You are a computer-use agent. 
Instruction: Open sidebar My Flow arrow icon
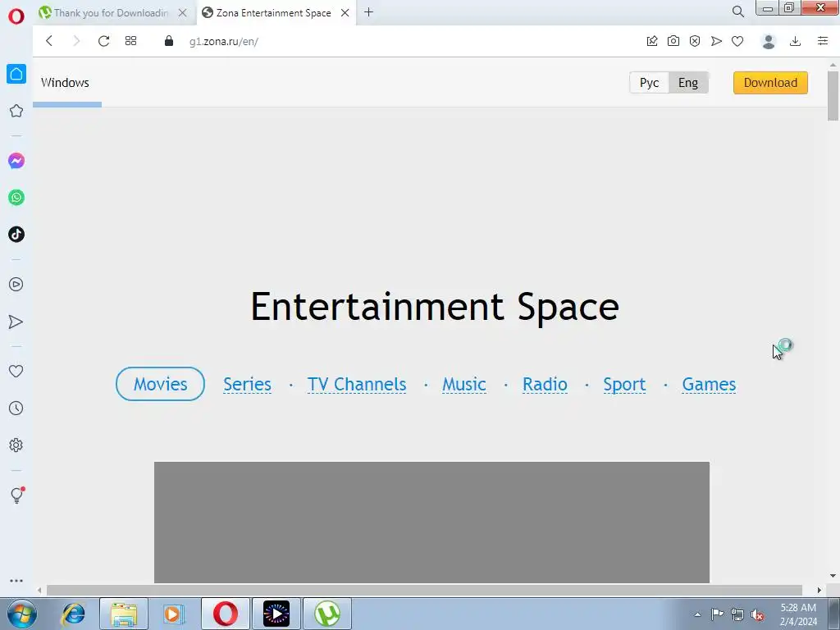(x=16, y=322)
